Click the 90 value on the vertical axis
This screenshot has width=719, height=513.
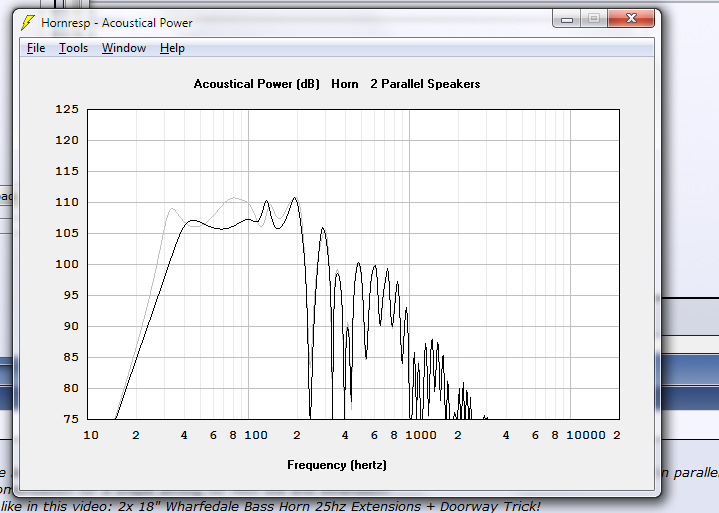click(x=71, y=326)
